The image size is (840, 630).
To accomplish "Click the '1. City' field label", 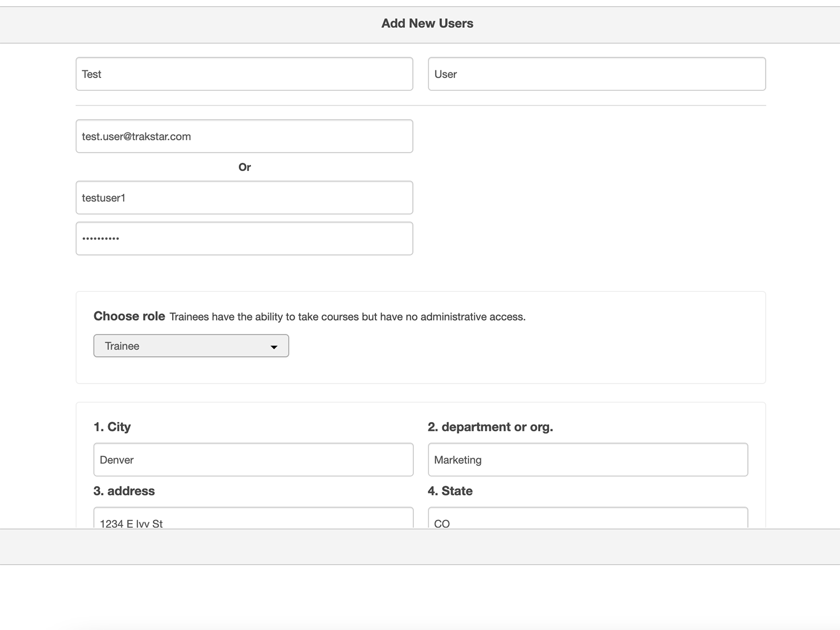I will [112, 427].
